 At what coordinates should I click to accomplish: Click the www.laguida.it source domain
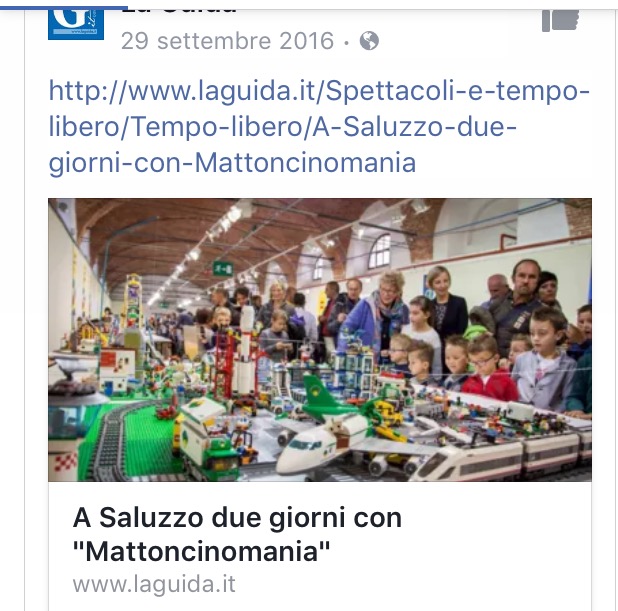pos(154,584)
